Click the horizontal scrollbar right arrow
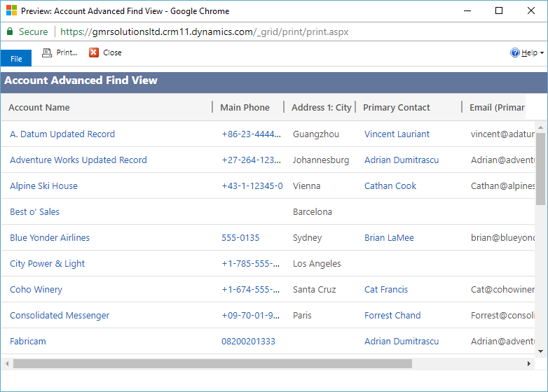 [x=529, y=364]
